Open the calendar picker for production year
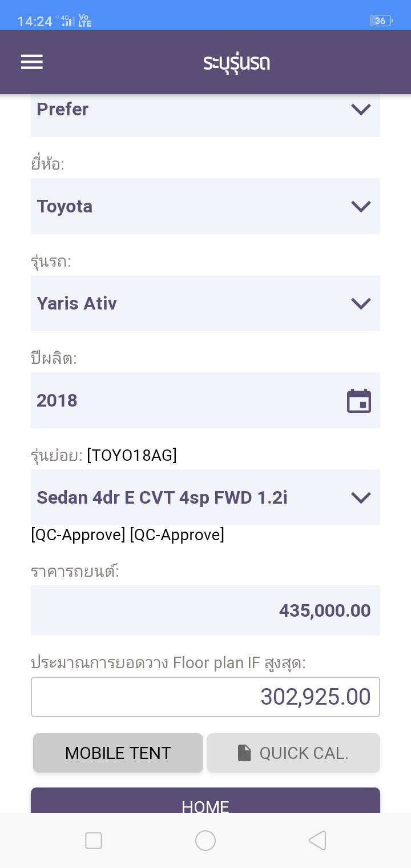Screen dimensions: 411x868 359,401
